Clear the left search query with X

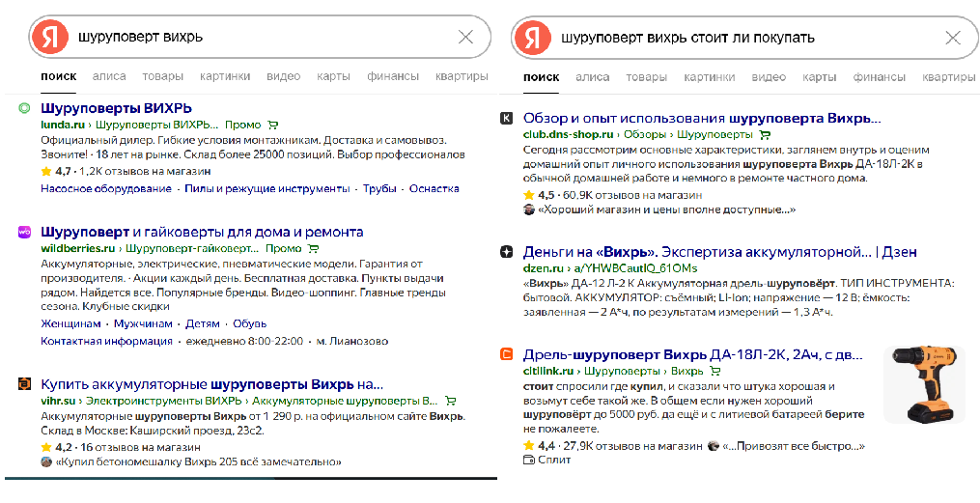click(x=465, y=38)
